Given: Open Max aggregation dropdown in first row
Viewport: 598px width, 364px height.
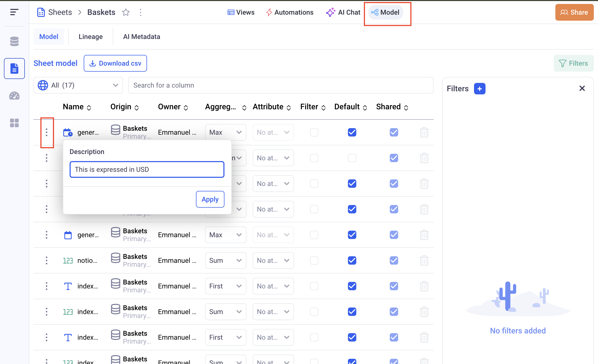Looking at the screenshot, I should point(225,132).
